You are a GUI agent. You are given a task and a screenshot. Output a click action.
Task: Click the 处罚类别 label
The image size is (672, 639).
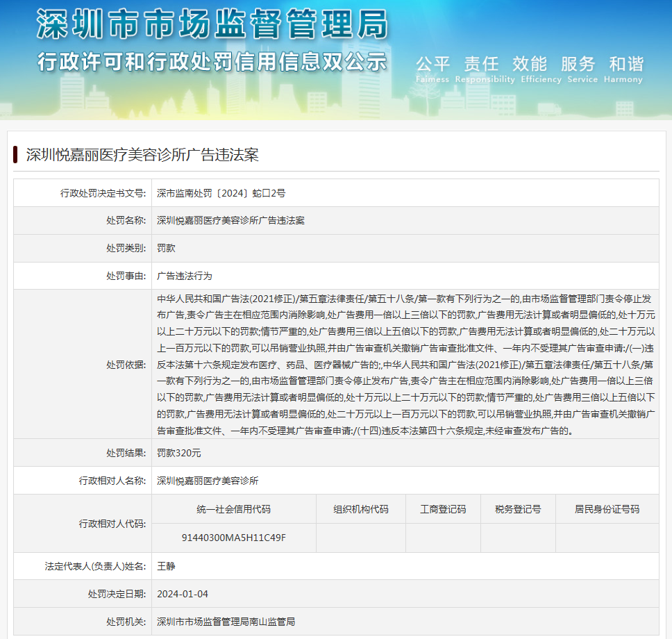[126, 249]
